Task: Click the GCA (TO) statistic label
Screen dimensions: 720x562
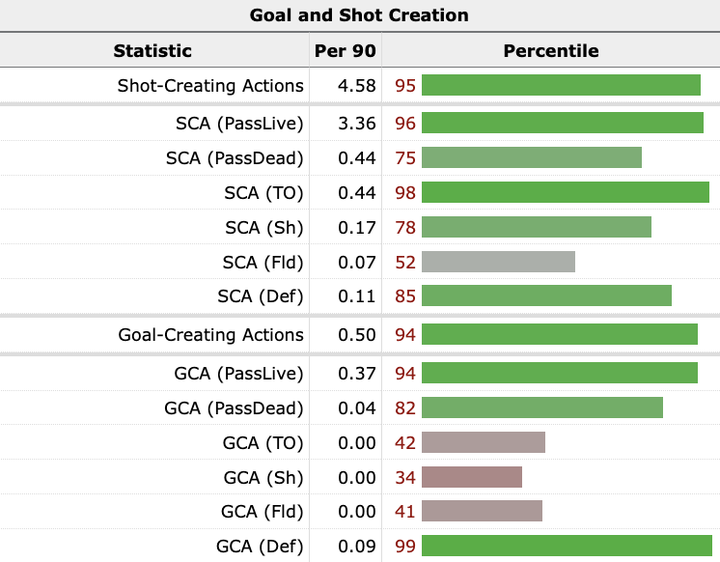Action: (x=263, y=443)
